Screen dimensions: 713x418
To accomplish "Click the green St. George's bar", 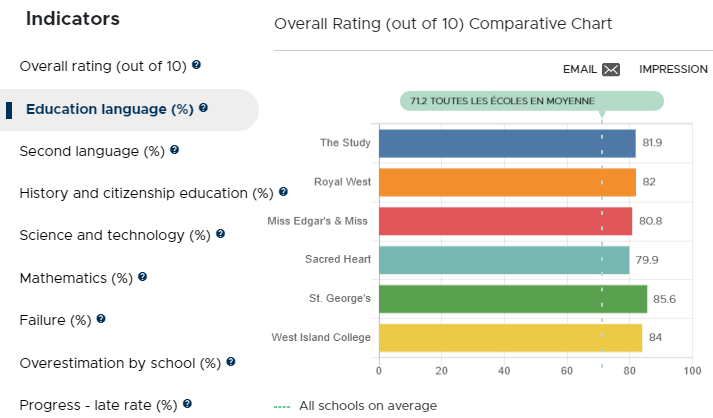I will click(x=513, y=299).
